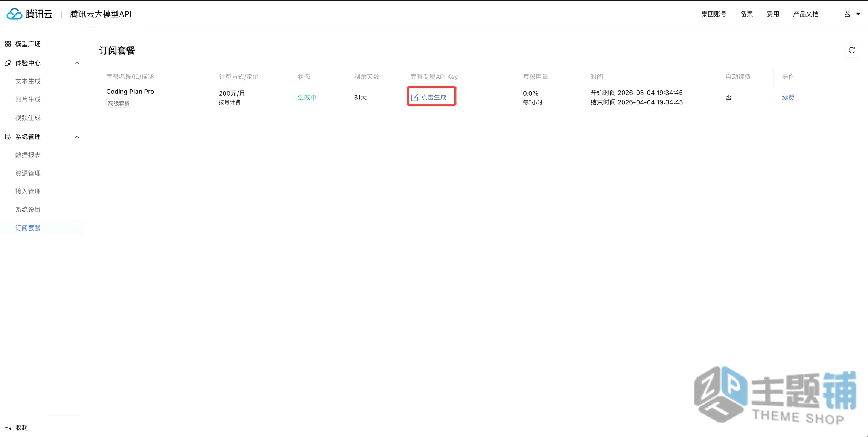Collapse the 系统管理 section chevron
868x437 pixels.
click(77, 137)
